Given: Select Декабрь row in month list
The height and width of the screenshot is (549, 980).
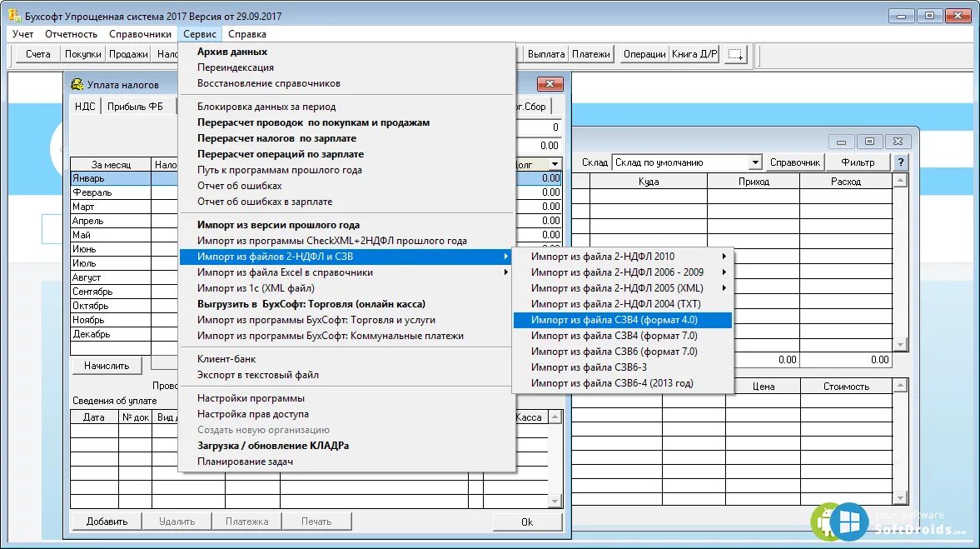Looking at the screenshot, I should 111,334.
